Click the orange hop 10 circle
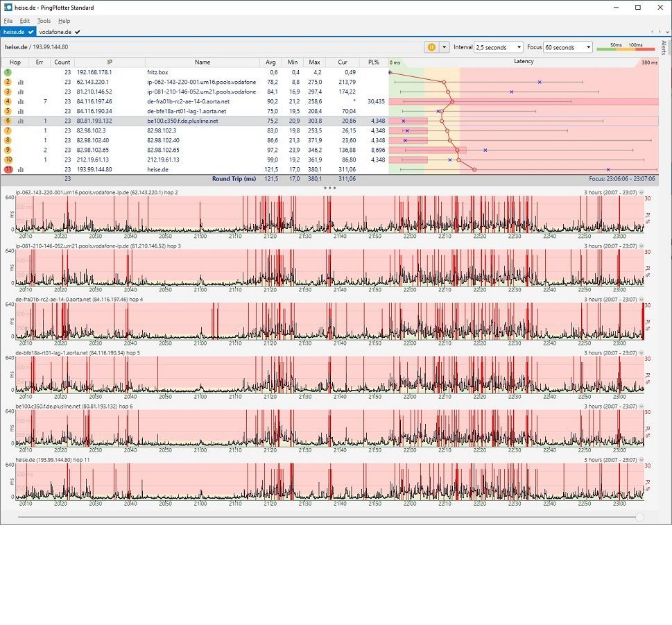The image size is (672, 625). 8,160
